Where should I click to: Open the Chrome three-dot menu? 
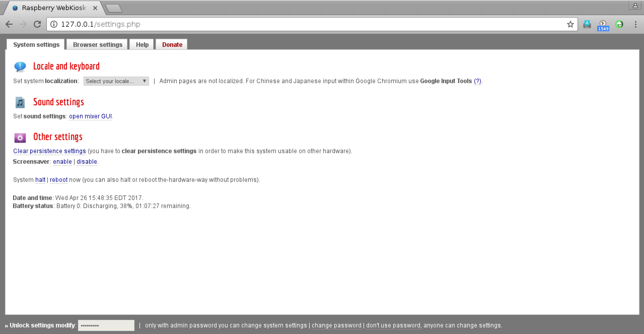635,24
